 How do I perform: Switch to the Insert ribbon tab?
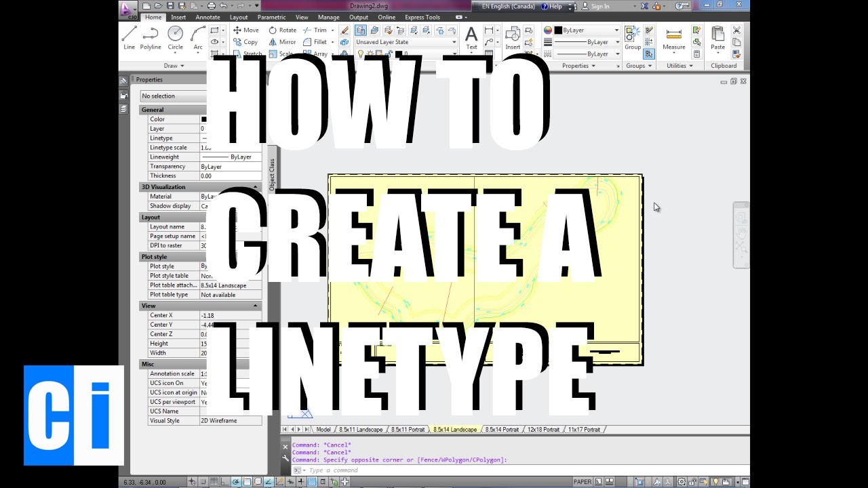point(178,17)
